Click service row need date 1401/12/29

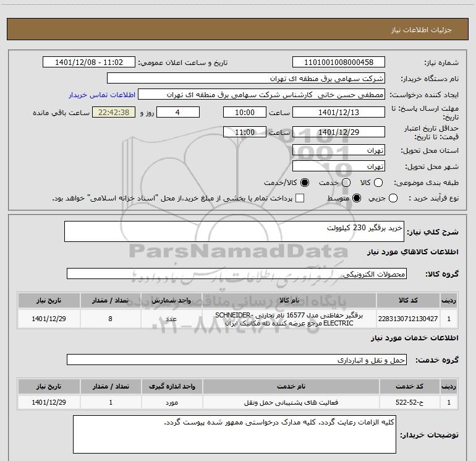pos(49,402)
